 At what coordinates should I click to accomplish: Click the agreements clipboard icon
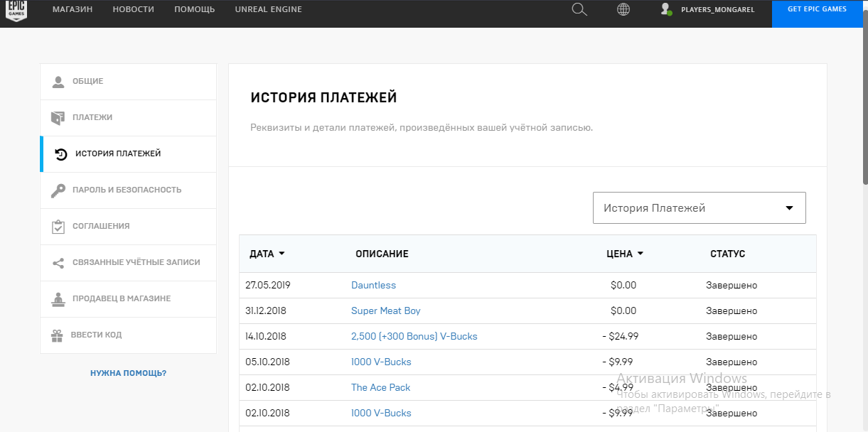[x=58, y=227]
